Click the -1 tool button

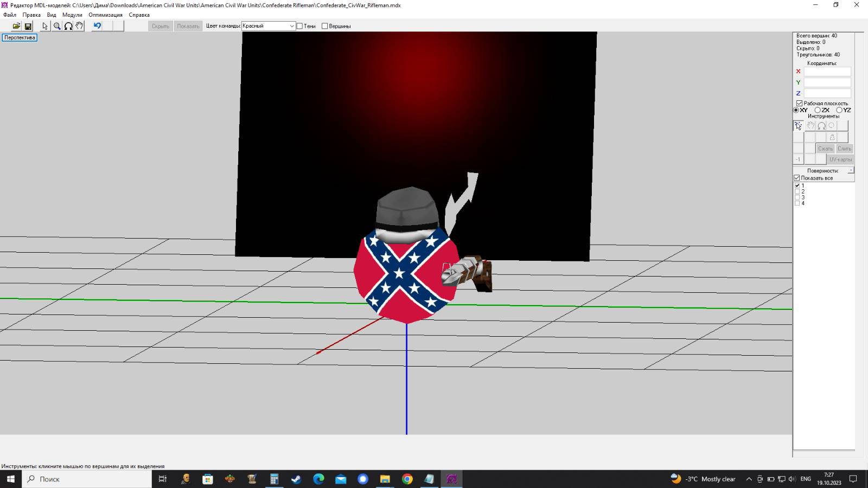click(x=799, y=159)
